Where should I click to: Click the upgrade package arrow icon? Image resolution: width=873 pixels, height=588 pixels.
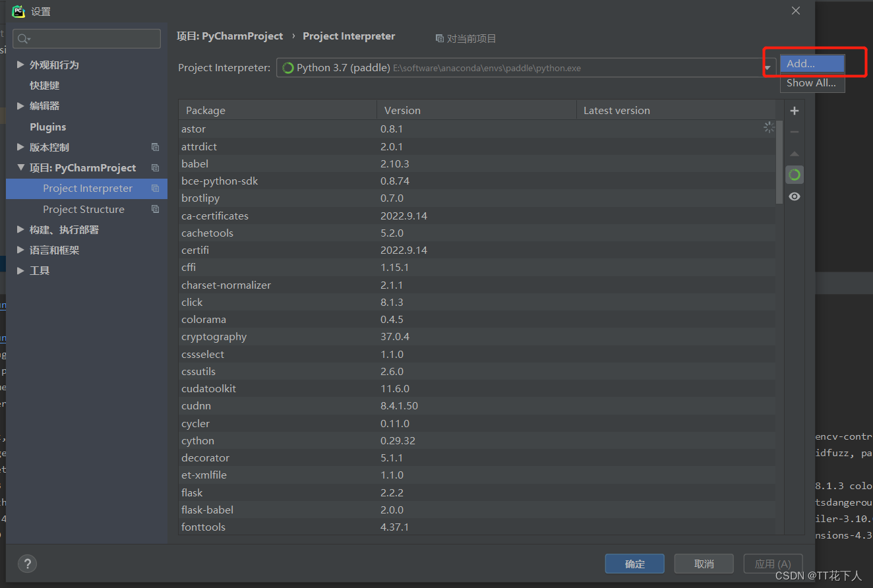[x=795, y=154]
